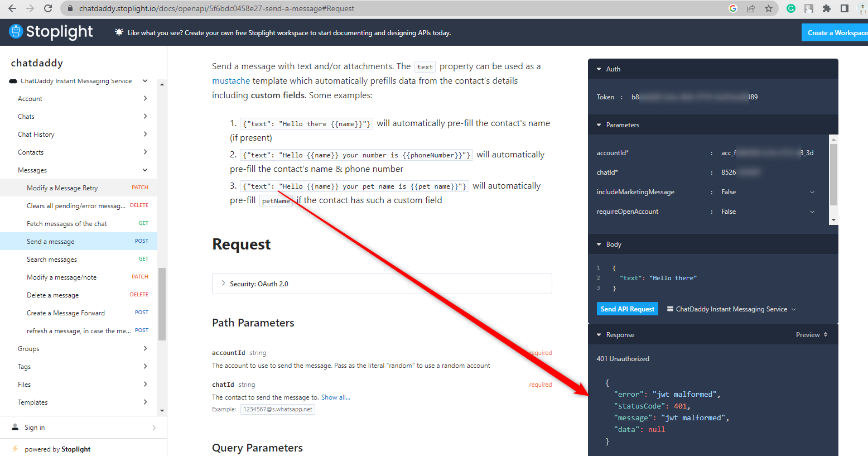Collapse the Response panel
This screenshot has height=456, width=868.
[x=616, y=335]
